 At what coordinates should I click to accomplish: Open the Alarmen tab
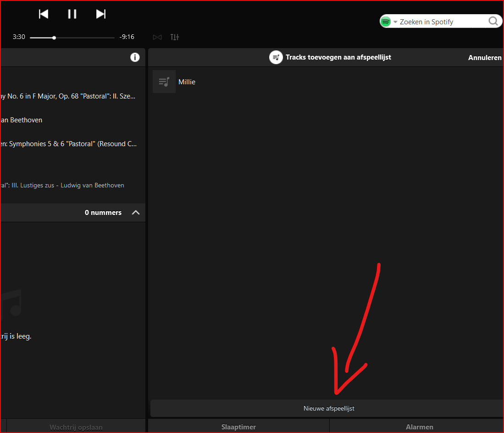[419, 427]
